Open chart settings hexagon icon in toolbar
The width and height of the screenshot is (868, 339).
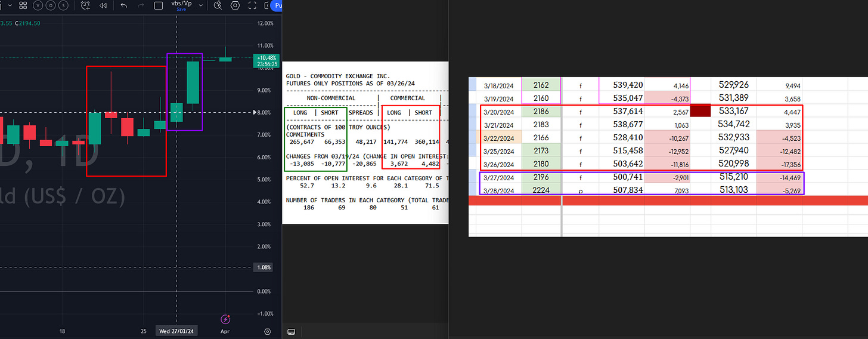click(235, 5)
